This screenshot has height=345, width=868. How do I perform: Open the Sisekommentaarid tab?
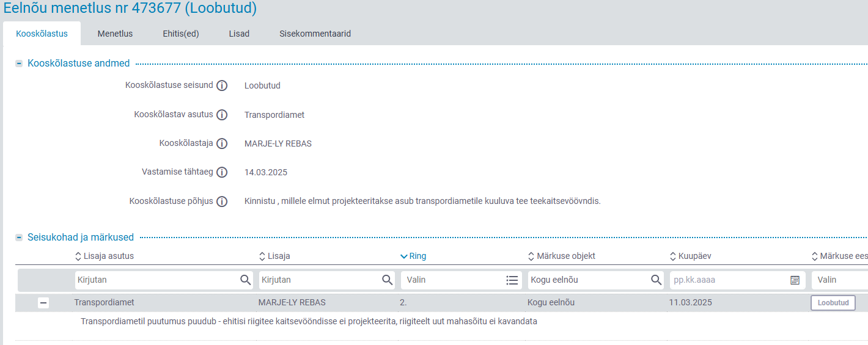pos(315,34)
